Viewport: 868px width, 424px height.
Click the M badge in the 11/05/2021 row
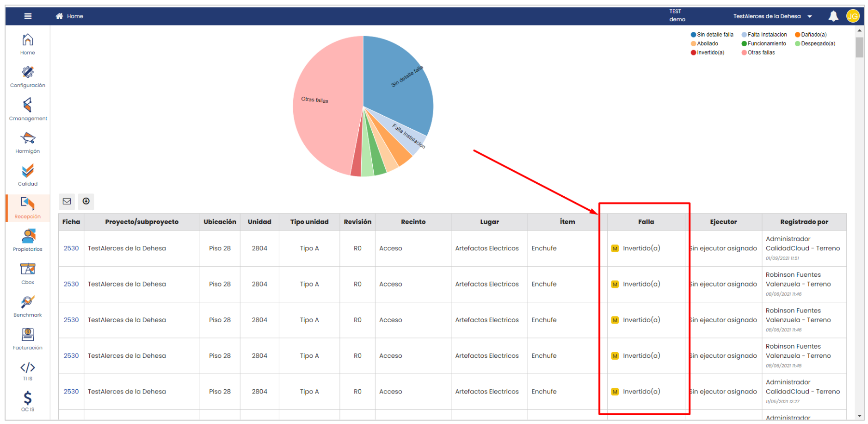(x=615, y=392)
